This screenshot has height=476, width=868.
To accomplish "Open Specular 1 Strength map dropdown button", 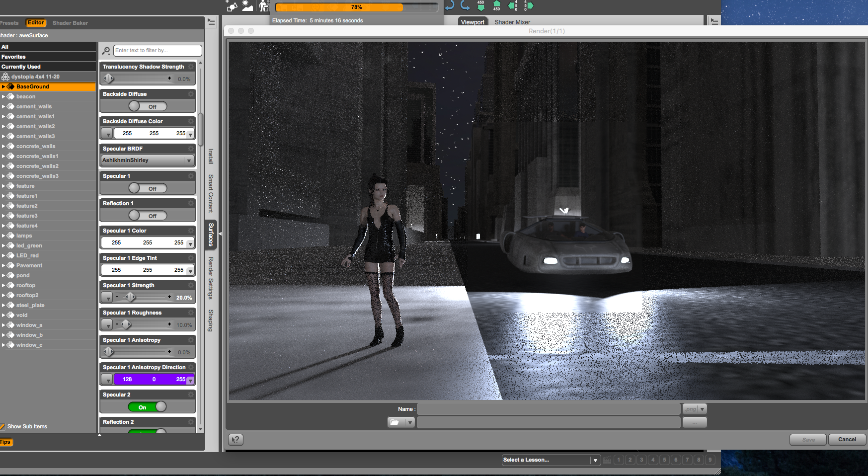I will [x=107, y=297].
